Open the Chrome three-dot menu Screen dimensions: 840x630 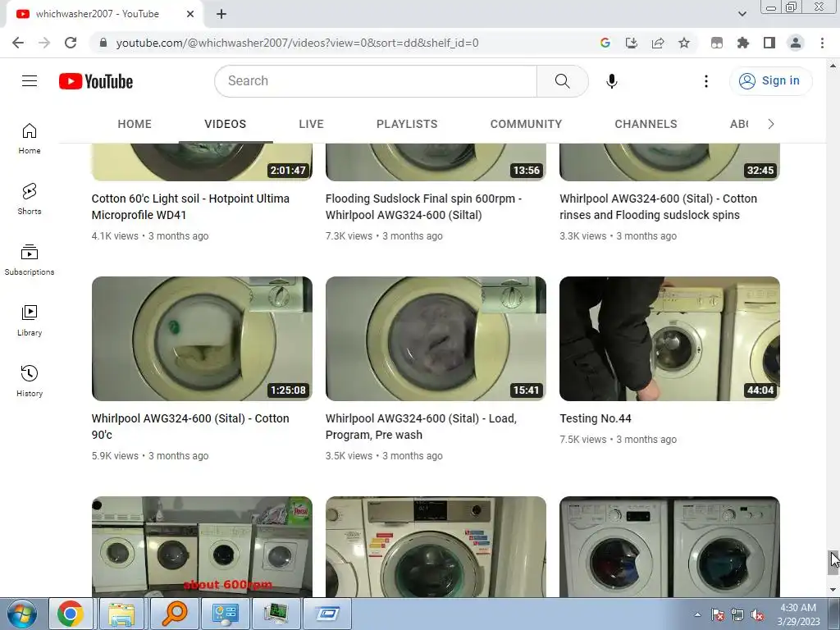coord(822,43)
